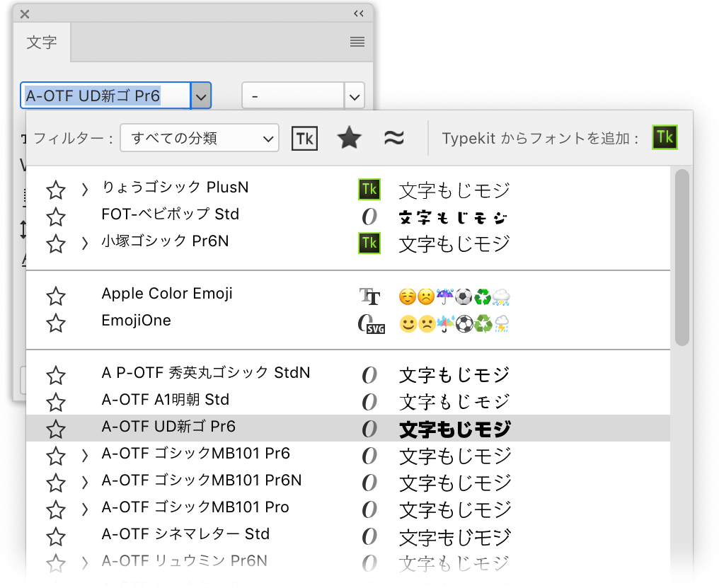719x588 pixels.
Task: Choose A-OTF ゴシックMB101 Pr6N font
Action: click(x=202, y=480)
